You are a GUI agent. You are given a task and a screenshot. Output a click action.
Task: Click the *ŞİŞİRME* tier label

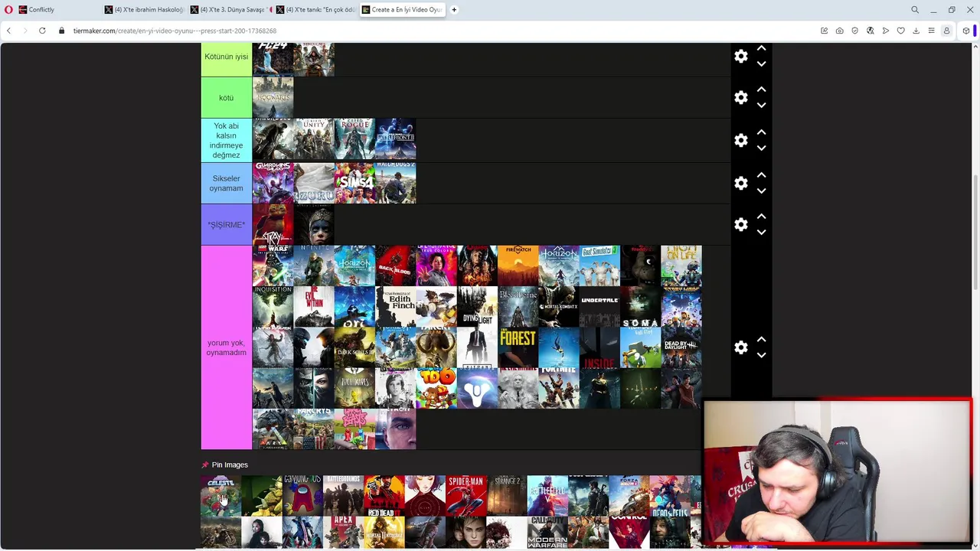[226, 225]
